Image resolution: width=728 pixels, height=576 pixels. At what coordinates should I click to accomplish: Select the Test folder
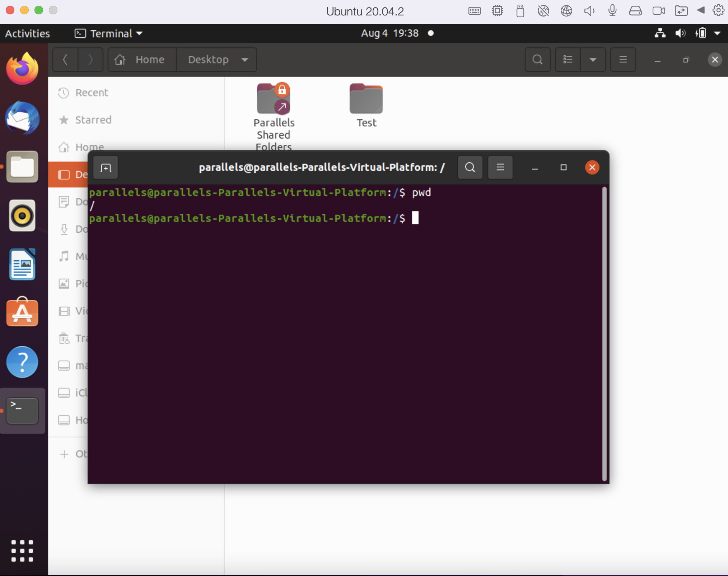click(366, 105)
